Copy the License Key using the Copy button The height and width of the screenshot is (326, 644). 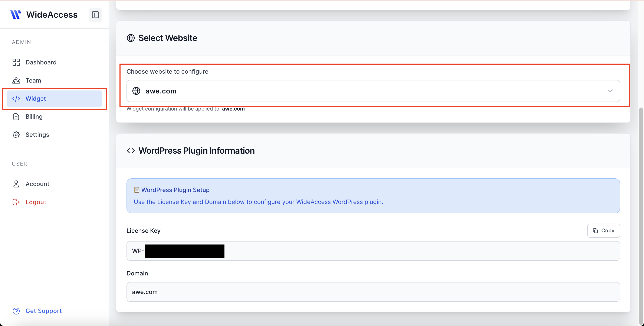tap(604, 231)
